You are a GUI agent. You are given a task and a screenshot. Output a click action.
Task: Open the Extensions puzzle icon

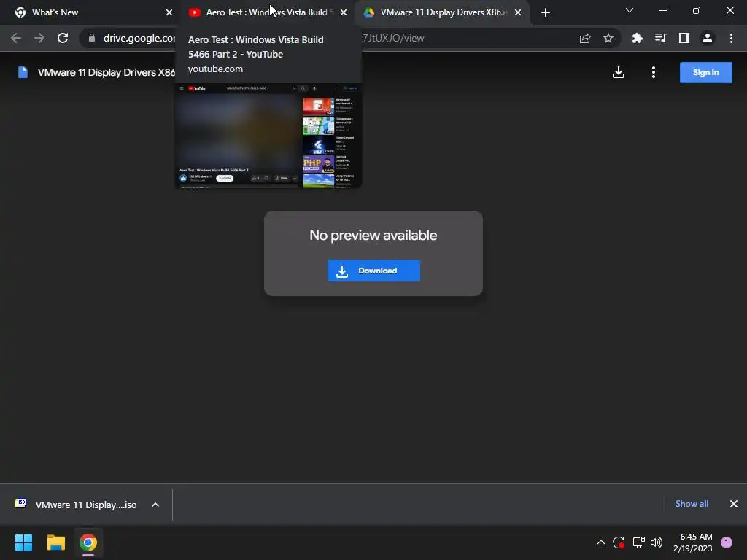point(638,38)
